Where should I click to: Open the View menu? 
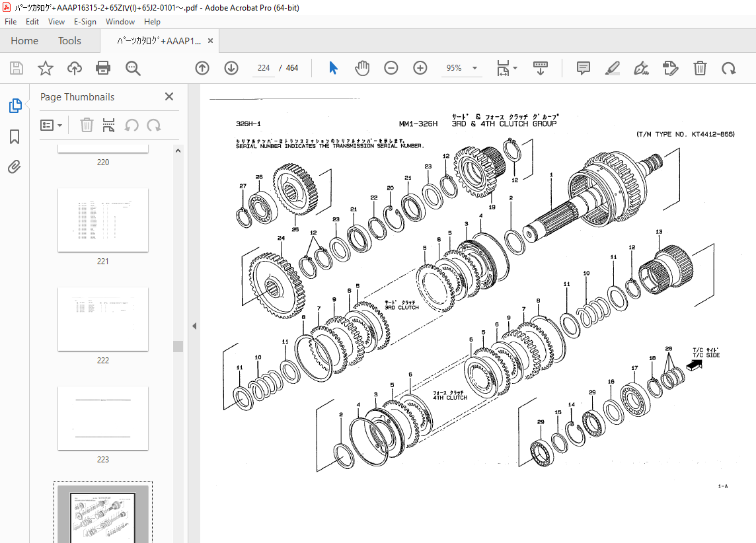(56, 22)
